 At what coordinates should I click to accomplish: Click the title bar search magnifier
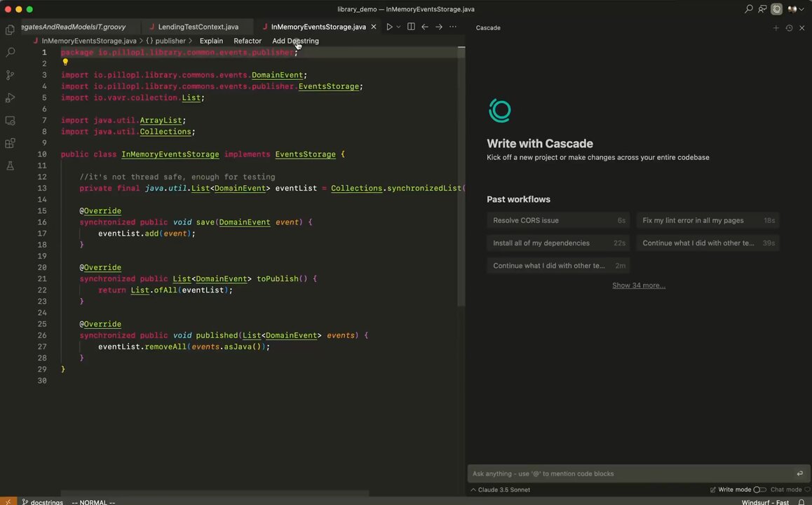749,9
